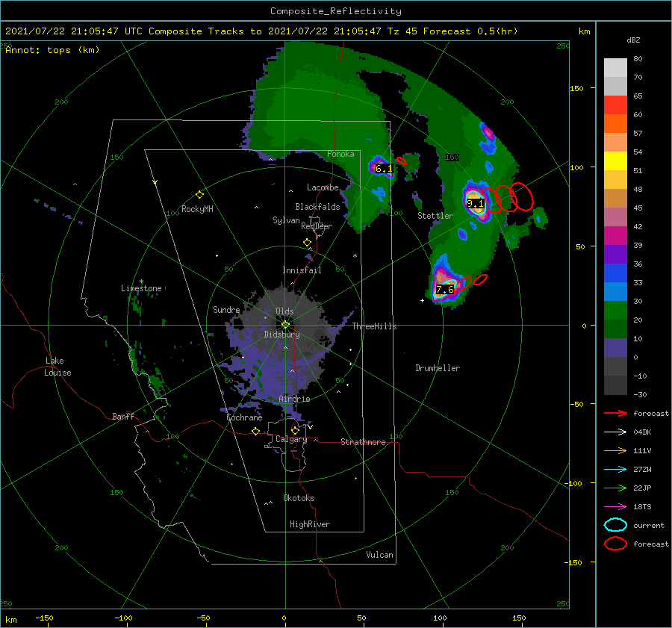The width and height of the screenshot is (672, 628).
Task: Click the yellow diamond marker near RedDeer
Action: pos(307,243)
